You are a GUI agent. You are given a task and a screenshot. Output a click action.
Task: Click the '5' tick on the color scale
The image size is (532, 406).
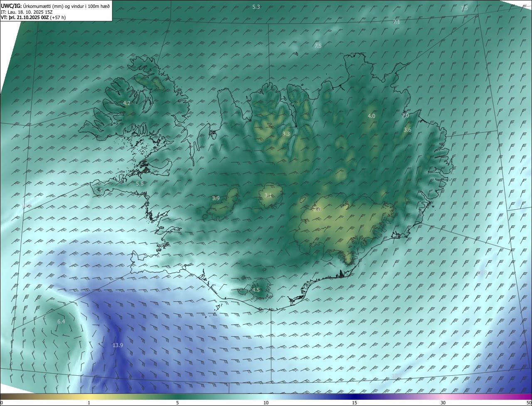177,403
